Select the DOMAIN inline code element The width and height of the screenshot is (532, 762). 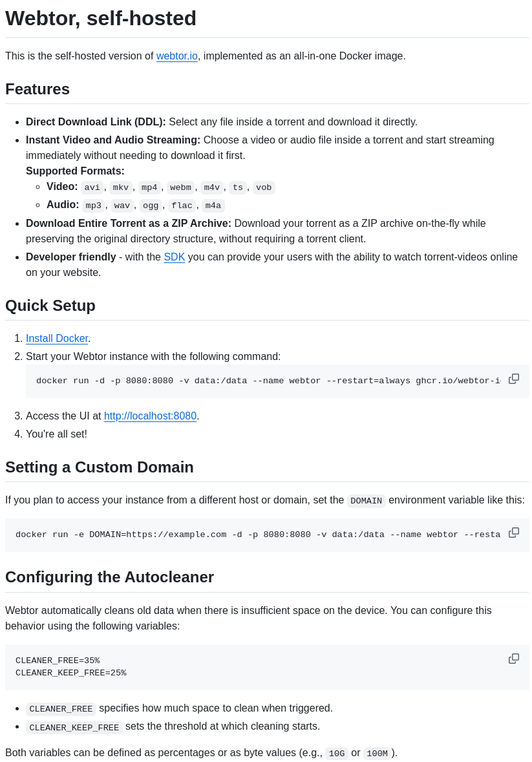[x=366, y=500]
